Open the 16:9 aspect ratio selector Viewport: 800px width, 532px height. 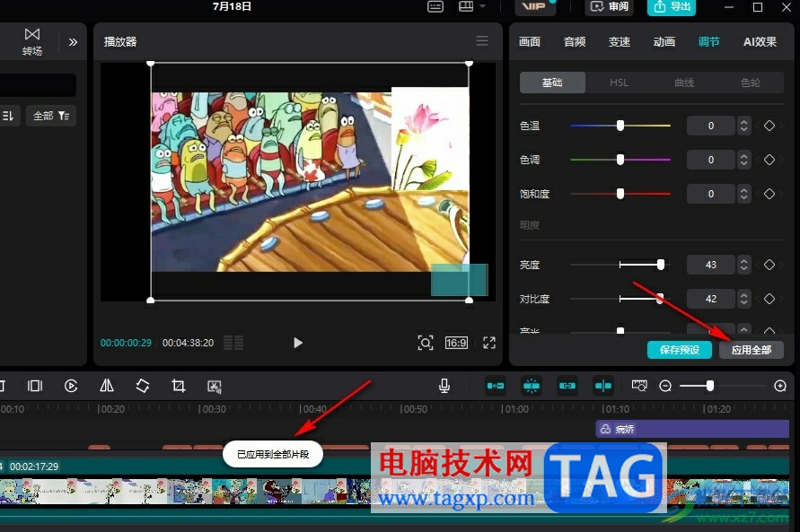point(456,343)
